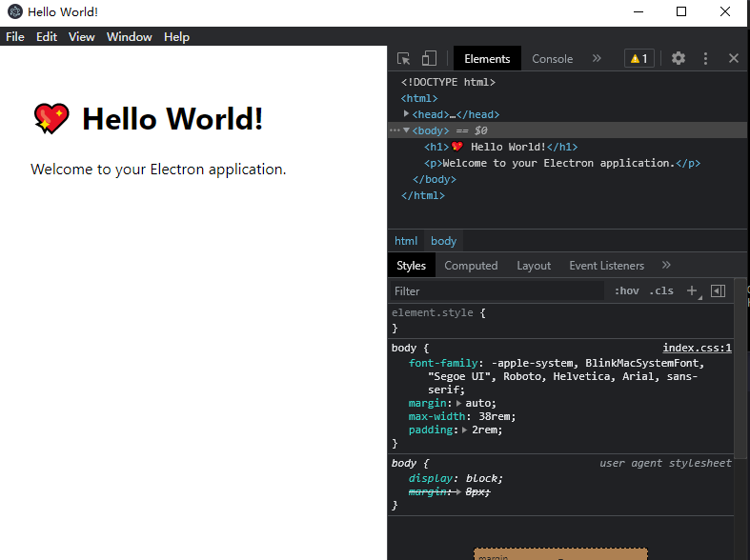Collapse the body element node
The image size is (750, 560).
(406, 130)
